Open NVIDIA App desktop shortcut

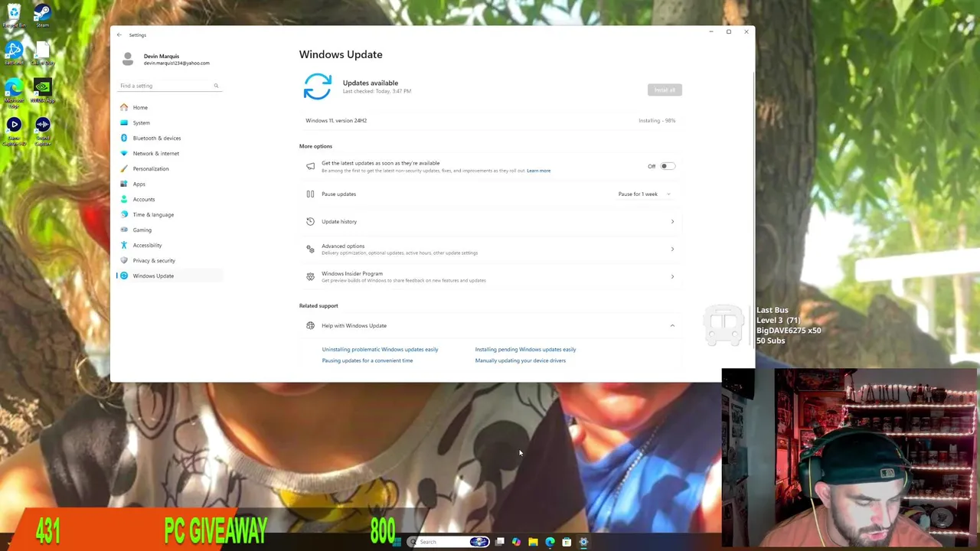[x=42, y=91]
